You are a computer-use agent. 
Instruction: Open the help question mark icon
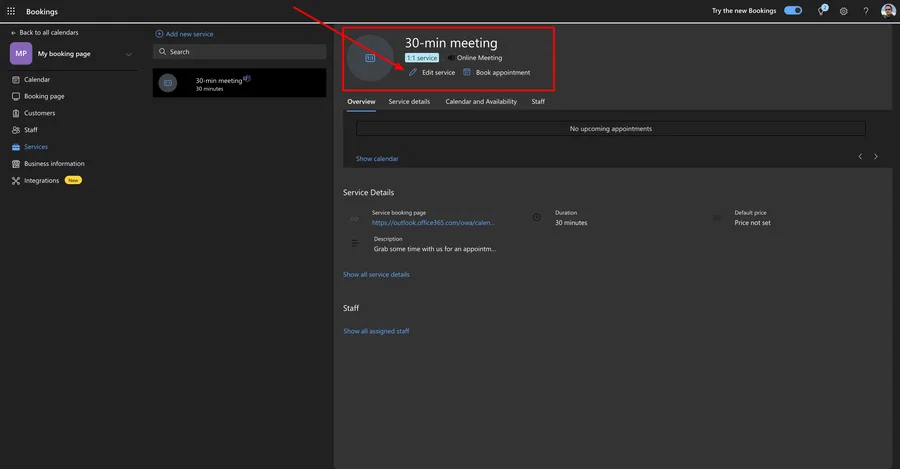[866, 11]
